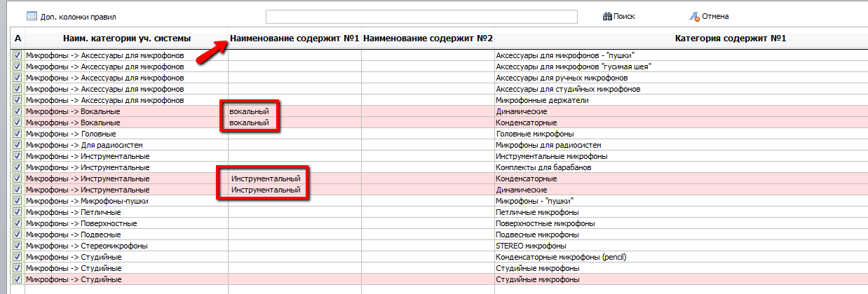Toggle checkbox for Аксессуары для студийных микрофонов row
This screenshot has width=868, height=294.
click(x=18, y=89)
